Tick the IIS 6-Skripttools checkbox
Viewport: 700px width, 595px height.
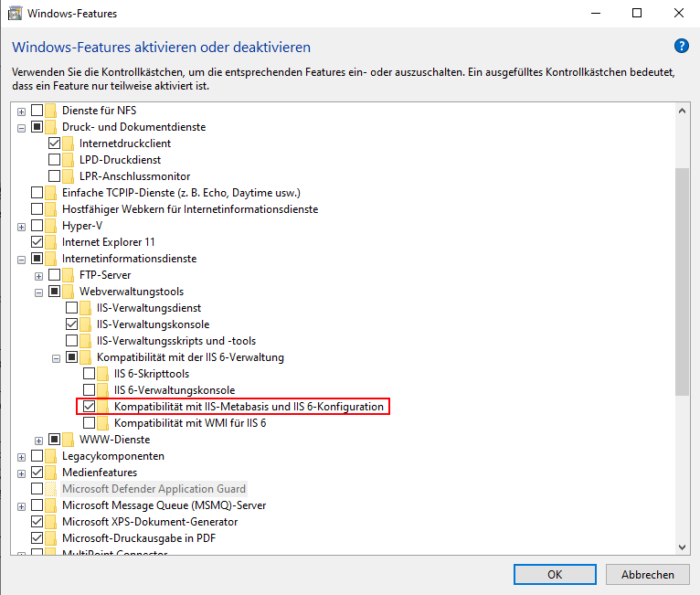(x=90, y=374)
